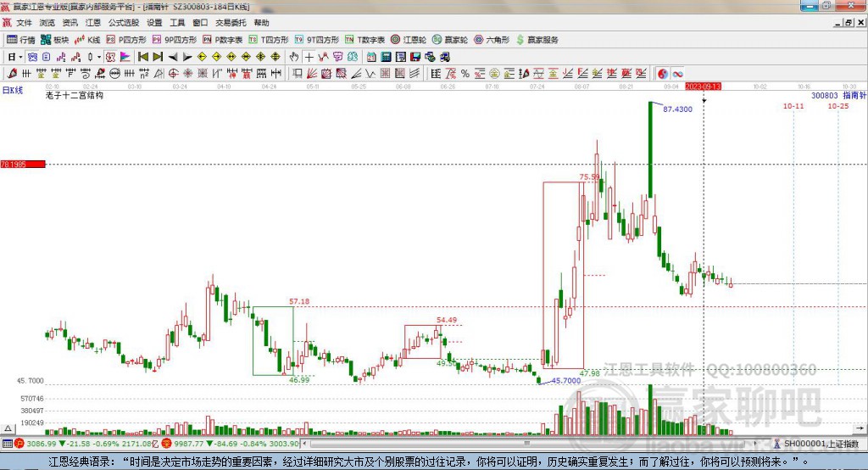
Task: Click the horizontal scrollbar thumb
Action: (527, 444)
